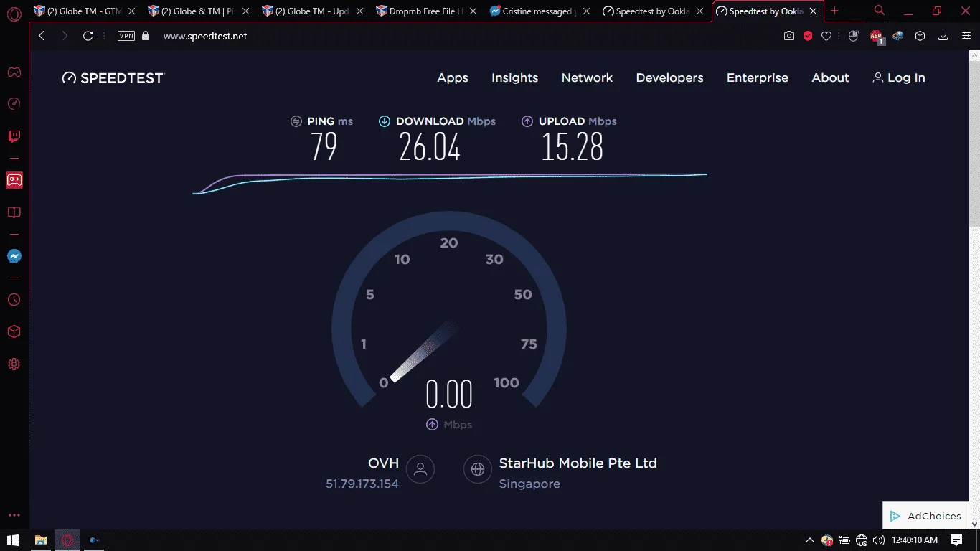980x551 pixels.
Task: Open the Developers menu item
Action: click(669, 78)
